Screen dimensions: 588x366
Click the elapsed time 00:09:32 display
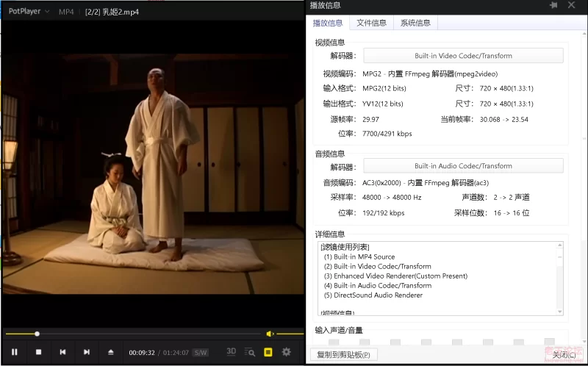point(142,353)
